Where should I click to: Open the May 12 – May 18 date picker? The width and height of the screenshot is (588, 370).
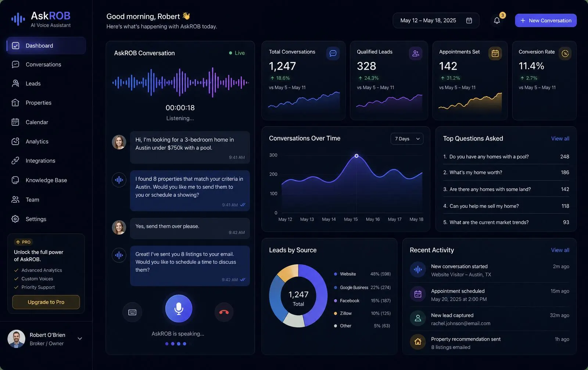click(x=436, y=21)
